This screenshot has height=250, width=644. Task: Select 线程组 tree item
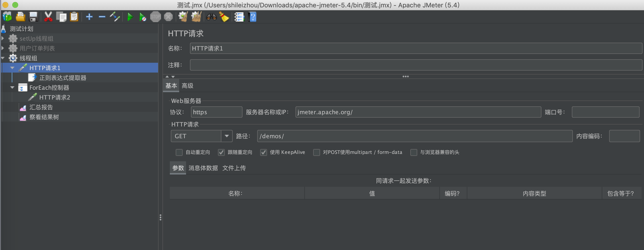click(28, 58)
